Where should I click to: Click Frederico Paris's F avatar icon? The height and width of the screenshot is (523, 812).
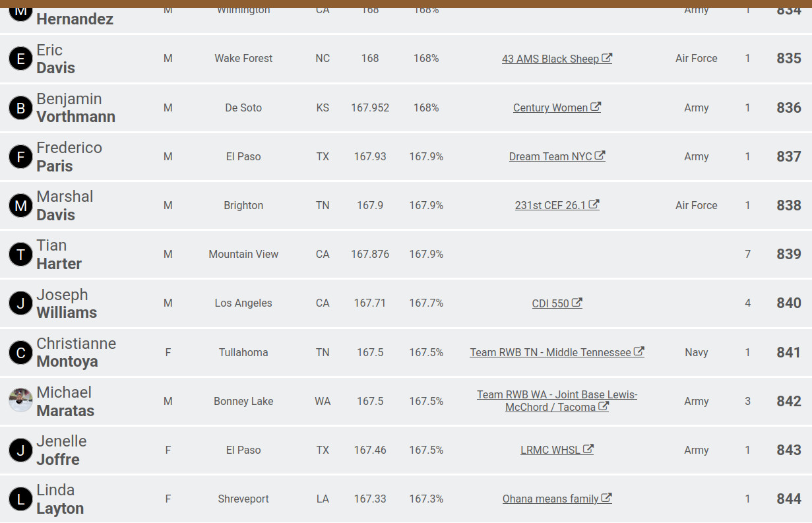point(20,157)
